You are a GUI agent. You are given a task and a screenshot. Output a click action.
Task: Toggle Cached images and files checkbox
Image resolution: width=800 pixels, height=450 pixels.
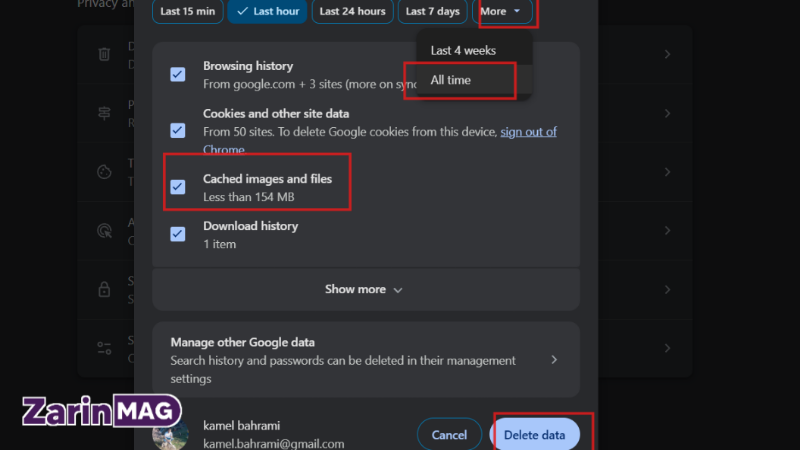coord(178,187)
